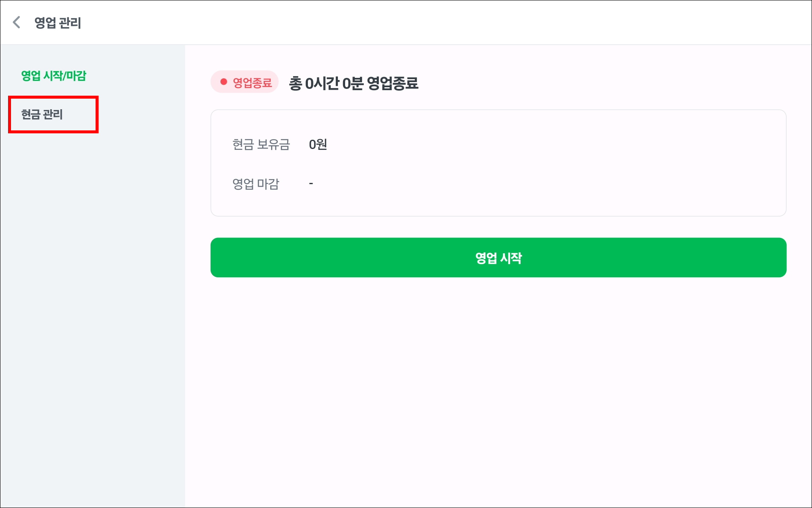Screen dimensions: 812x508
Task: Click the back arrow icon
Action: pos(16,22)
